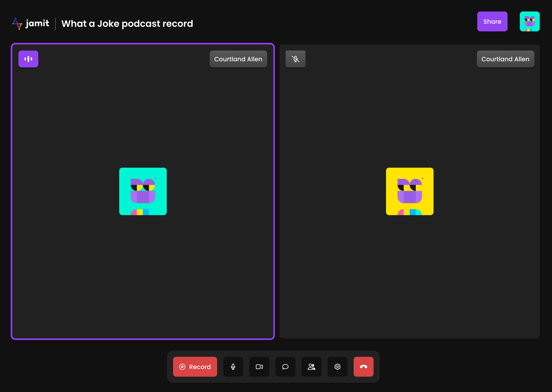Toggle recording off using the Record control
Viewport: 552px width, 392px height.
coord(195,367)
